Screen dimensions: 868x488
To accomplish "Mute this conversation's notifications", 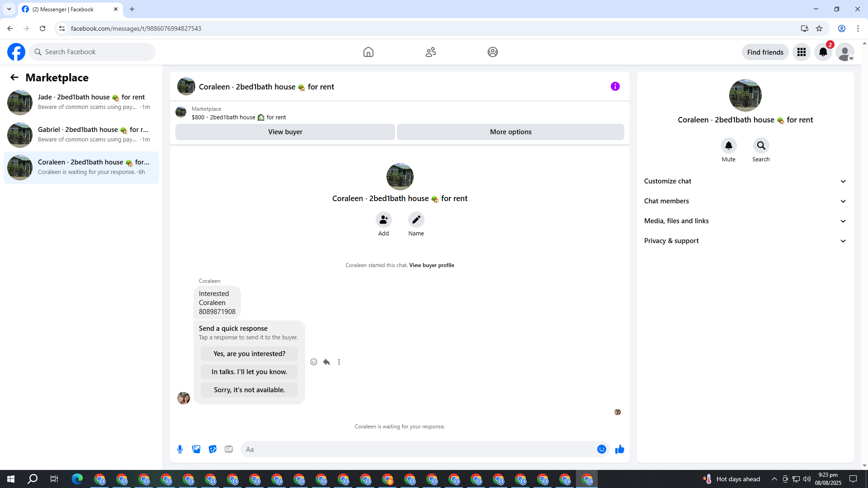I will (728, 145).
